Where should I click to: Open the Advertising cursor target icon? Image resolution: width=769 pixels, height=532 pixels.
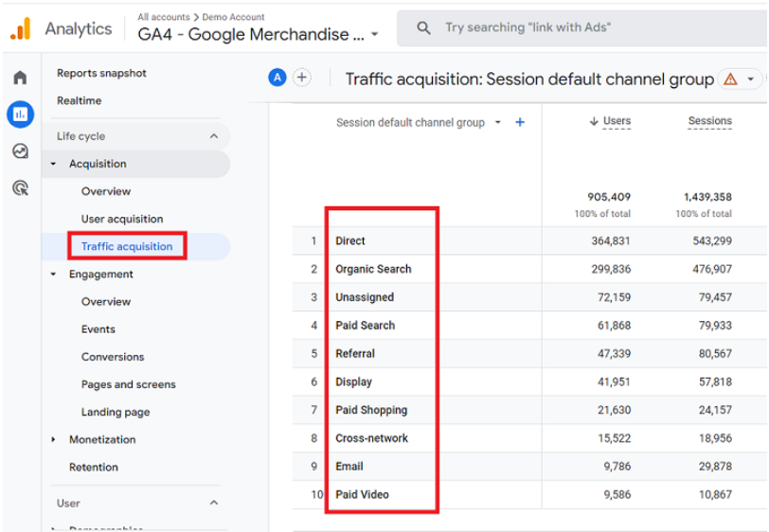pos(20,187)
